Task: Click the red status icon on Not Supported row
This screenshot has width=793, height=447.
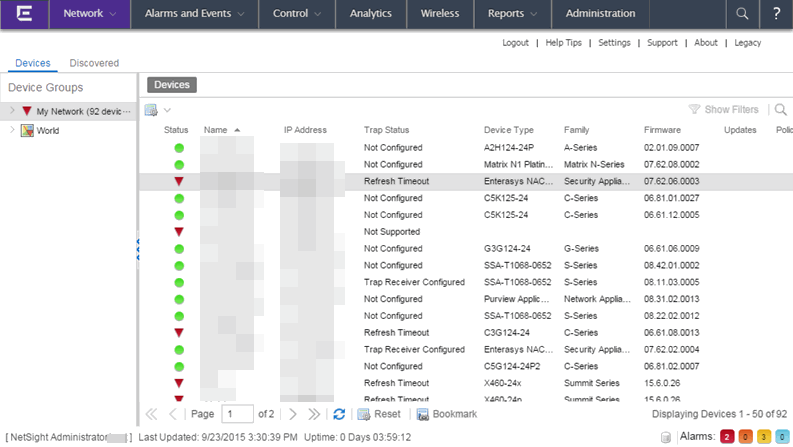Action: [179, 232]
